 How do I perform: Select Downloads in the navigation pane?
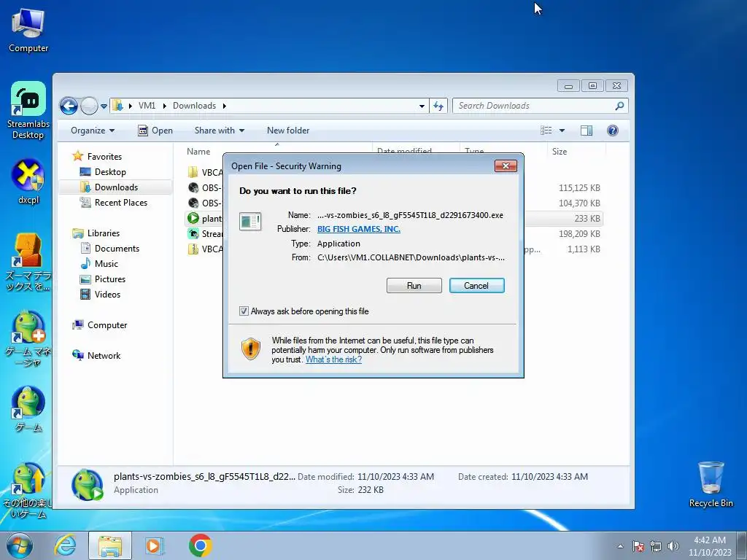point(116,187)
